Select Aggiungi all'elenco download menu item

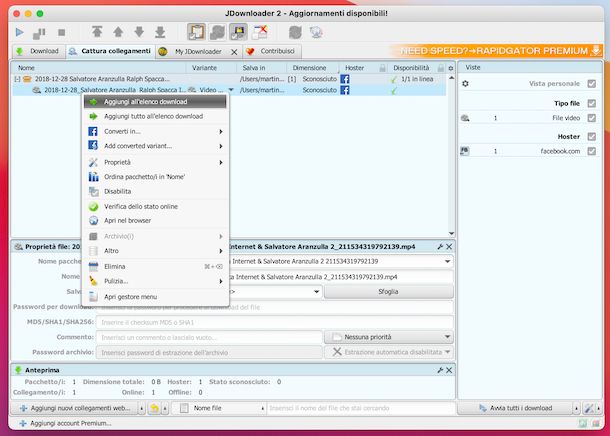(155, 102)
